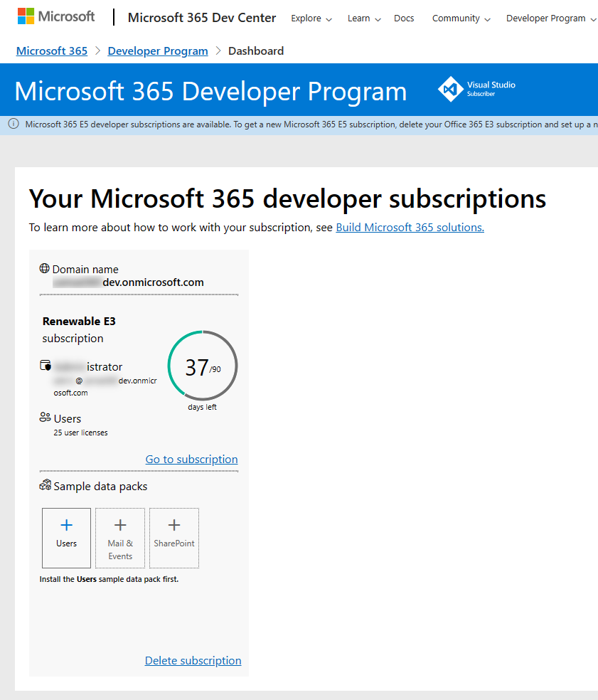The image size is (598, 700).
Task: Click the Visual Studio Subscriber badge
Action: [476, 89]
